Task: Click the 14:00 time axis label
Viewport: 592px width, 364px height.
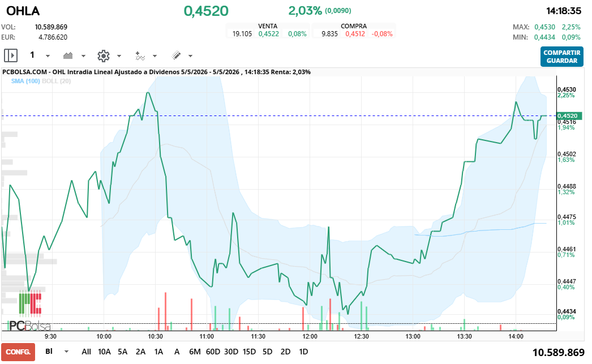Action: [516, 336]
